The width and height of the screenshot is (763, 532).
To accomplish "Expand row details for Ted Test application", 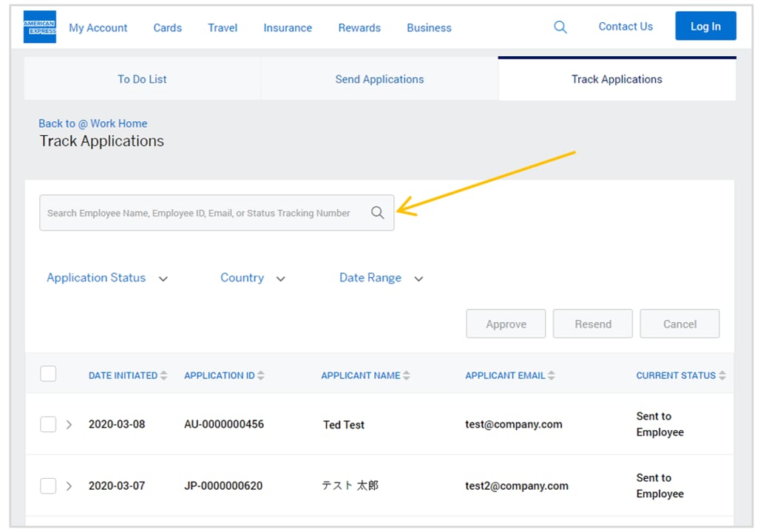I will pos(69,424).
